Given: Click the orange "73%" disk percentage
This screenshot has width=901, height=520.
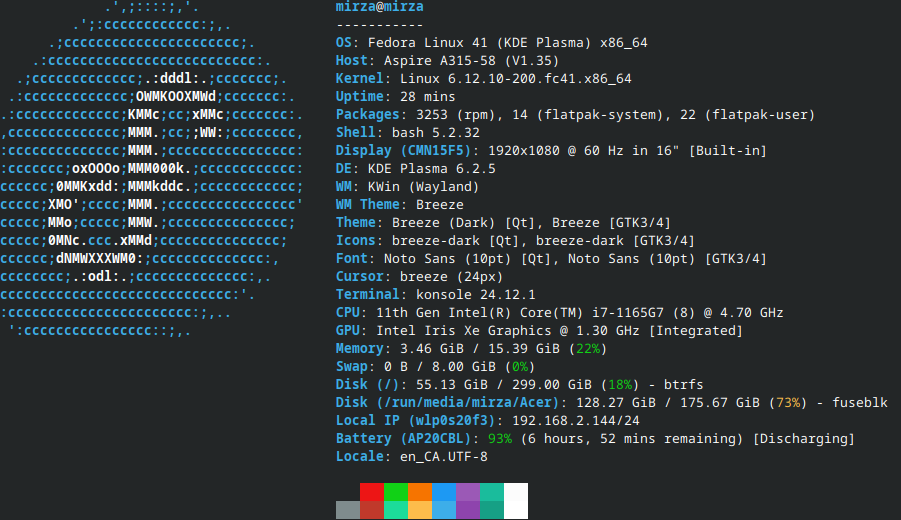Looking at the screenshot, I should [788, 403].
